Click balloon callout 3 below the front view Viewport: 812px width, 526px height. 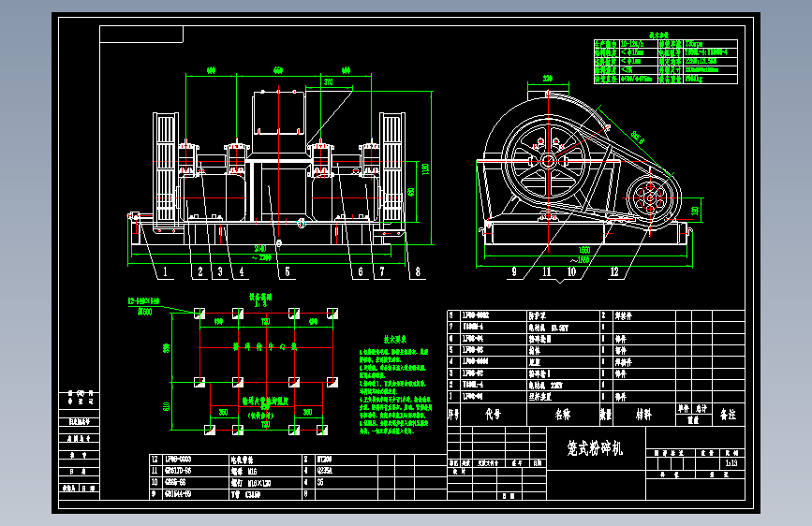(220, 271)
